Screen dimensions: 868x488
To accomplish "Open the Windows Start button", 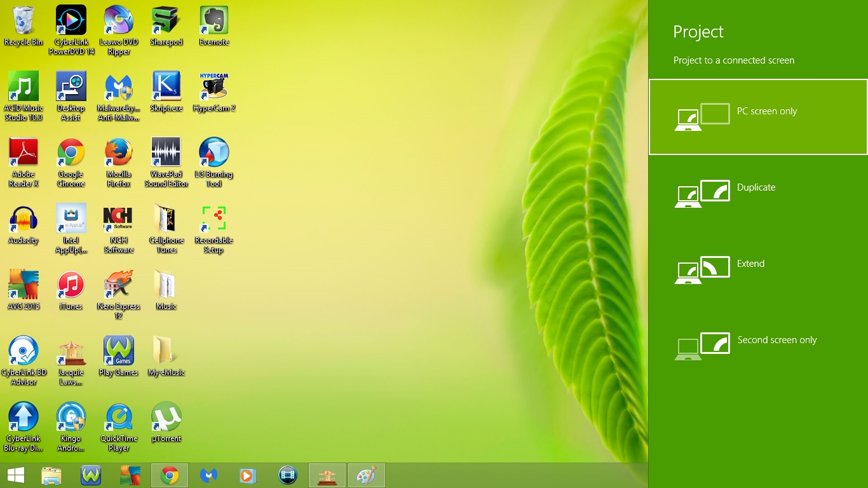I will click(16, 475).
